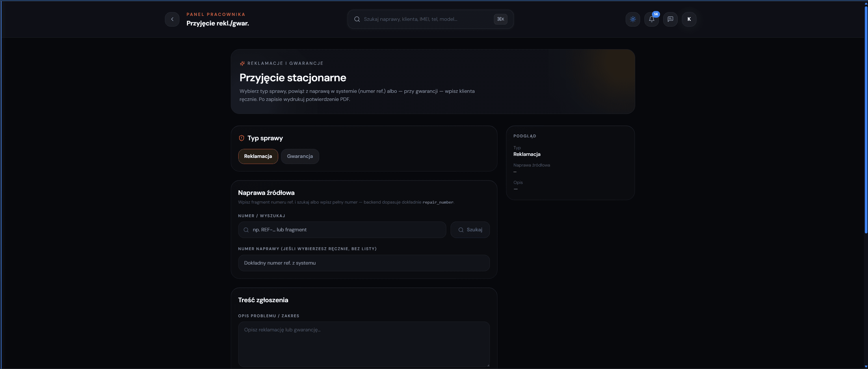Screen dimensions: 868x369
Task: Click the search magnifier in the top bar
Action: (357, 19)
